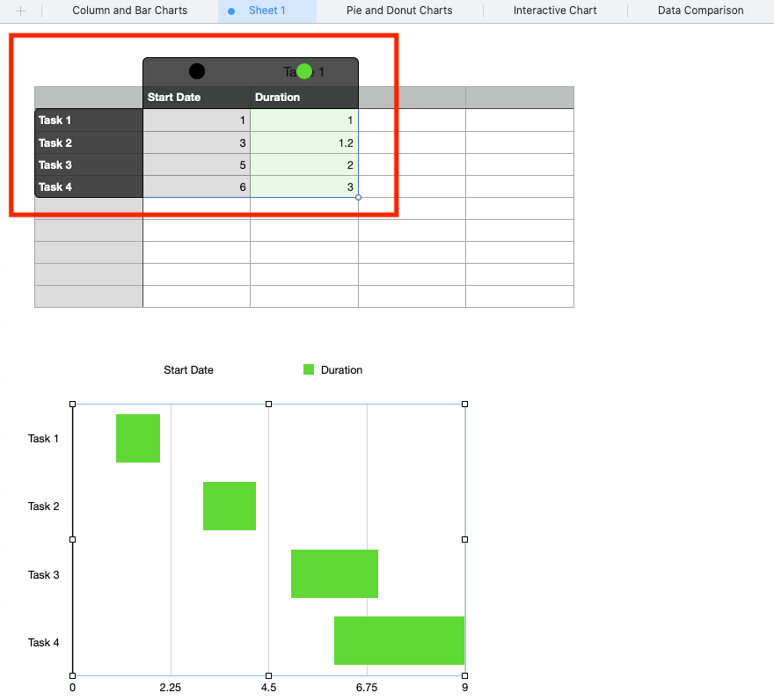Open the Column and Bar Charts tab
The width and height of the screenshot is (774, 700).
click(129, 11)
